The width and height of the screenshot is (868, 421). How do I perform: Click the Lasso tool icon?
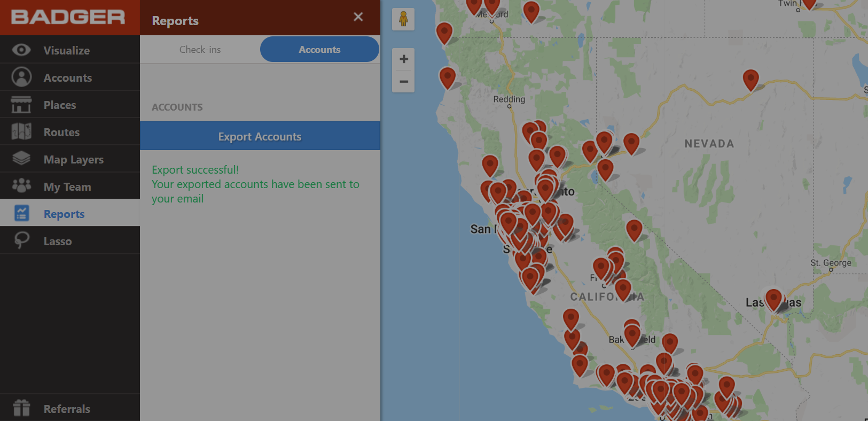click(21, 240)
